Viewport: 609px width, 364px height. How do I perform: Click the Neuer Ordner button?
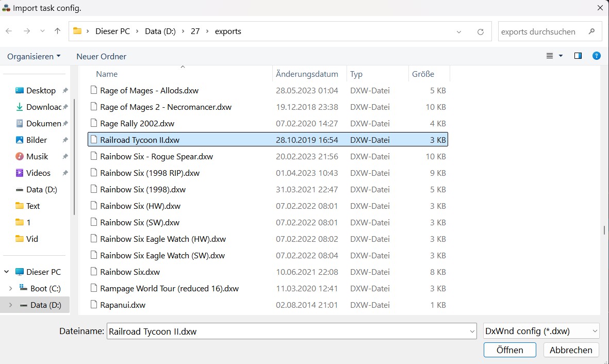click(x=102, y=56)
